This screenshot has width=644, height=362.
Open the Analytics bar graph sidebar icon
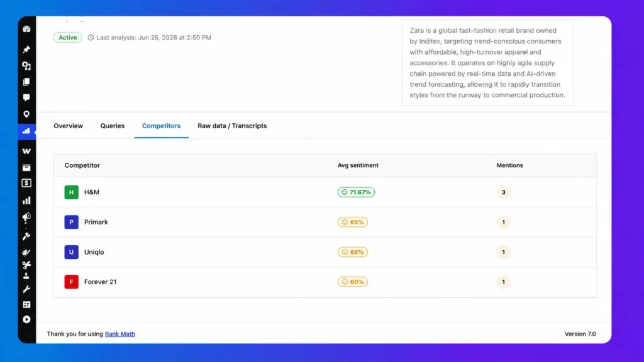(x=26, y=200)
